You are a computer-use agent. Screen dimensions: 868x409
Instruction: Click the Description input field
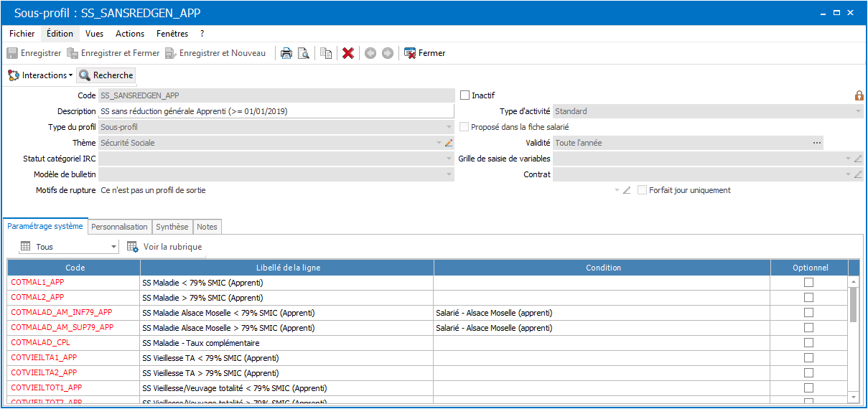coord(276,111)
